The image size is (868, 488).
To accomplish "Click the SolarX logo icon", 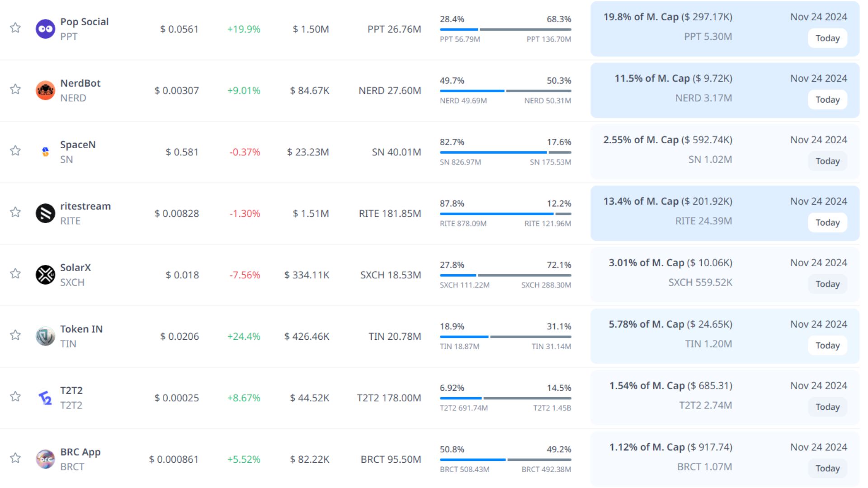I will pyautogui.click(x=45, y=275).
